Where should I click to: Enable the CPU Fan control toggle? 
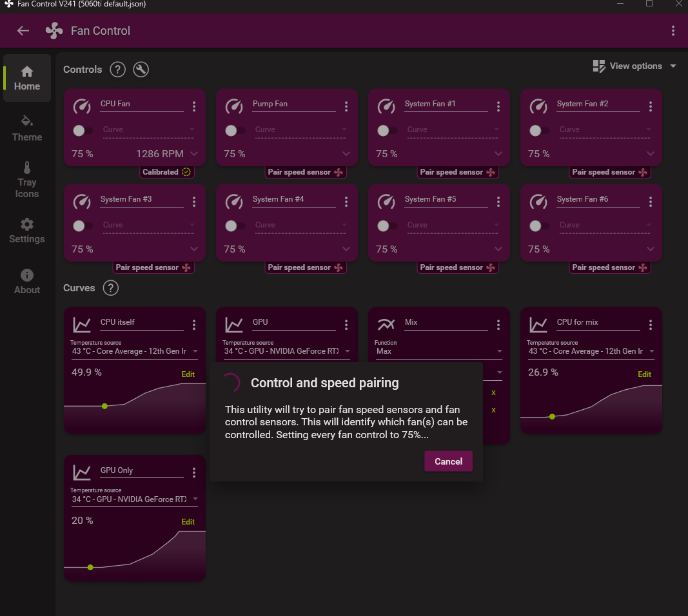pyautogui.click(x=81, y=130)
